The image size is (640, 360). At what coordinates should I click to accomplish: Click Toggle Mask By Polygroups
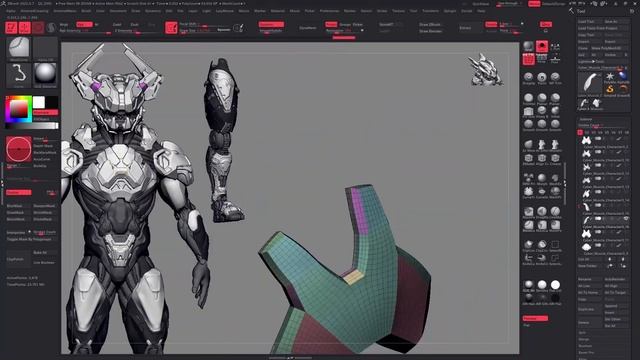pos(31,239)
